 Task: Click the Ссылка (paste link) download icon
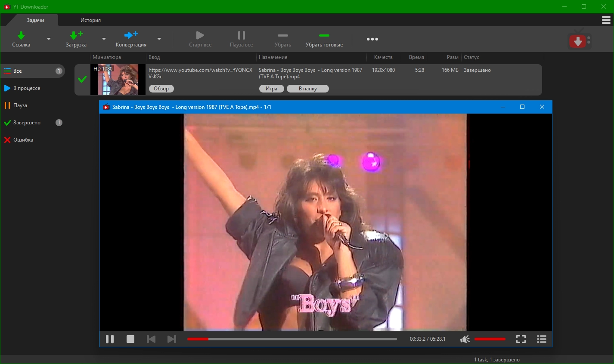tap(21, 35)
